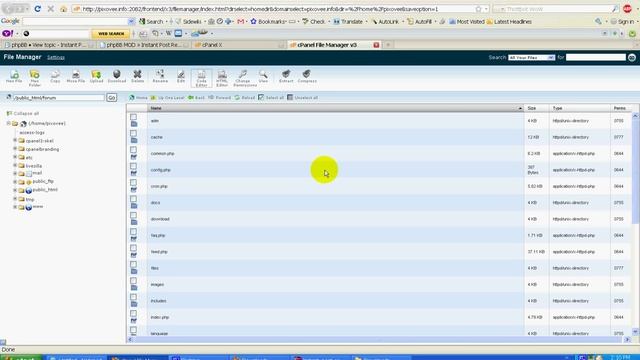Check the box for common.php
Screen dimensions: 640x360
click(133, 150)
